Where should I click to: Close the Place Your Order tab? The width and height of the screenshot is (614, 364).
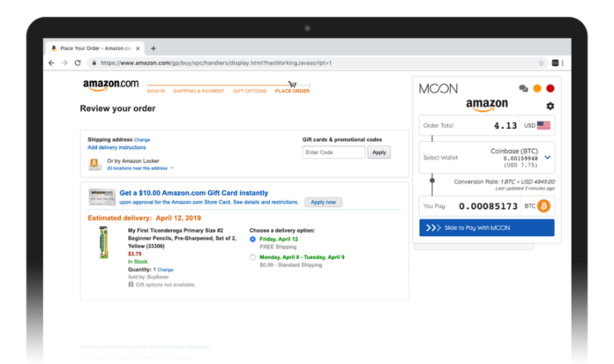point(138,48)
